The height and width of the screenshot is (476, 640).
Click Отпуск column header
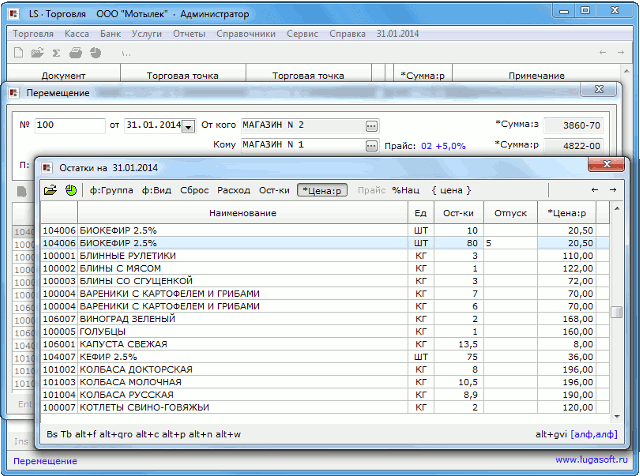point(510,213)
